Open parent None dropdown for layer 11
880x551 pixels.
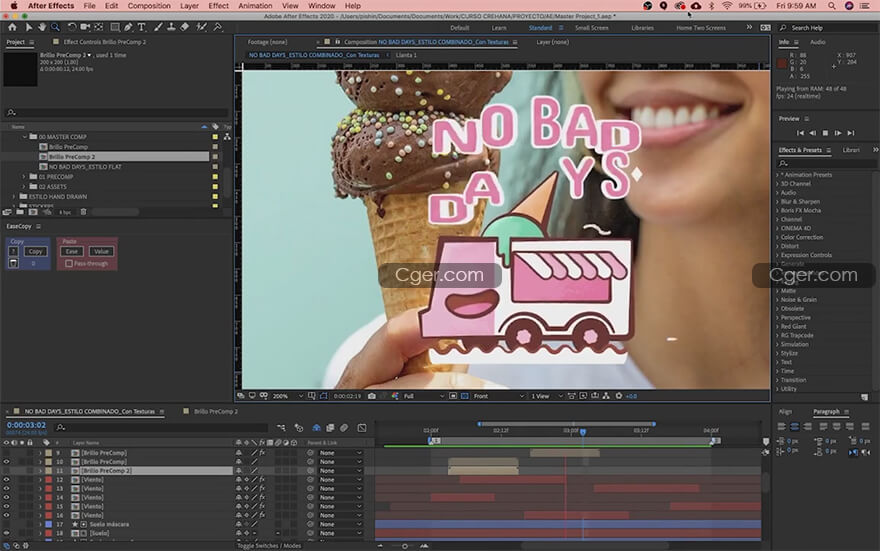coord(340,471)
